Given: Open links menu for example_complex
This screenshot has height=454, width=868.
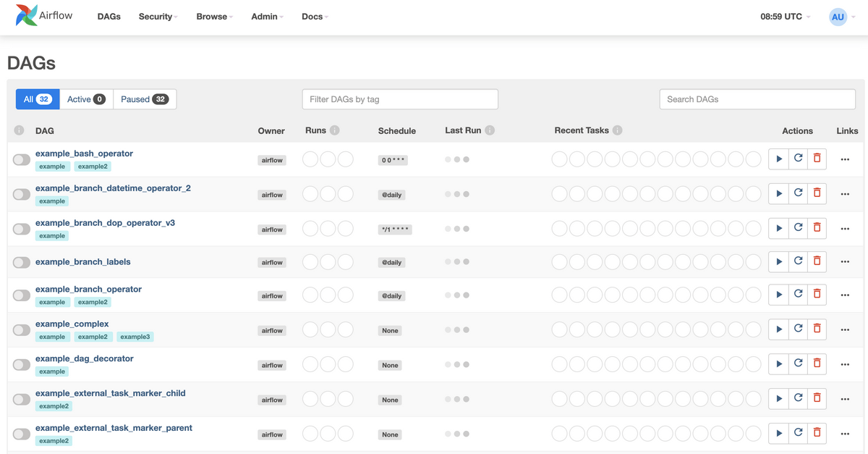Looking at the screenshot, I should (845, 329).
